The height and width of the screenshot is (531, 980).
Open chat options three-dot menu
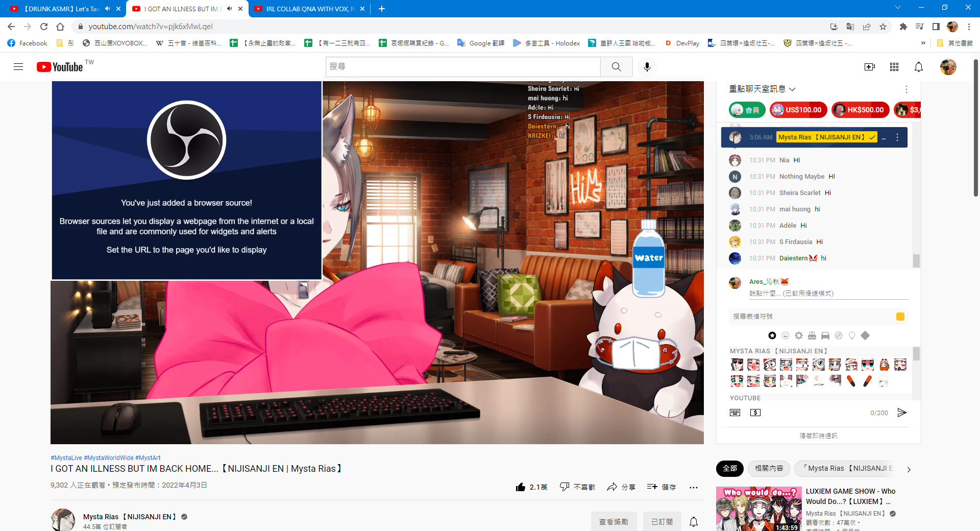tap(906, 89)
